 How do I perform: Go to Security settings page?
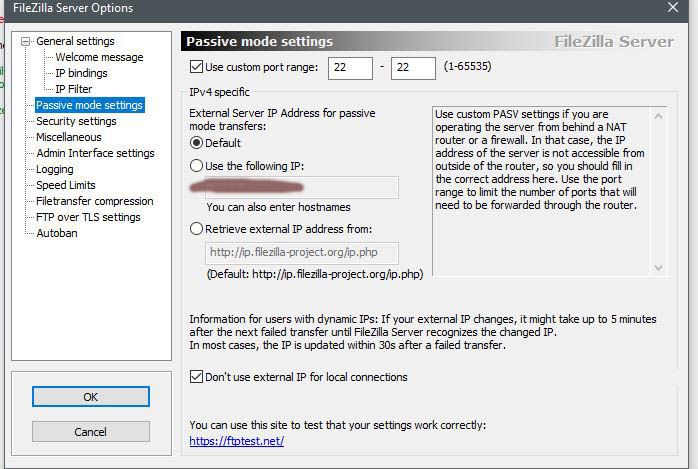coord(76,122)
